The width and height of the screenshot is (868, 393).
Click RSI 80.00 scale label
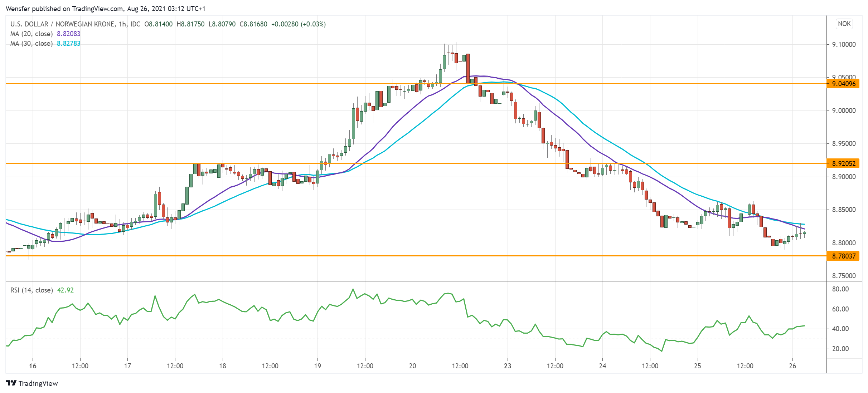tap(840, 289)
